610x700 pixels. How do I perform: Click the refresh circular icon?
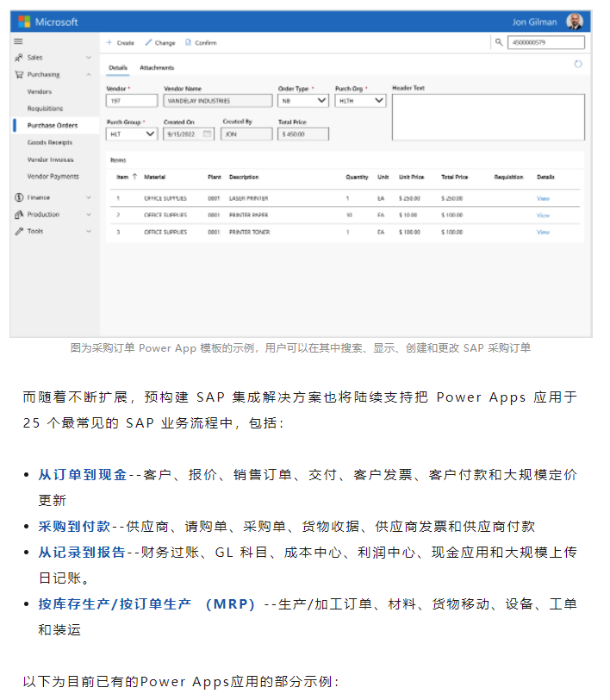[578, 64]
